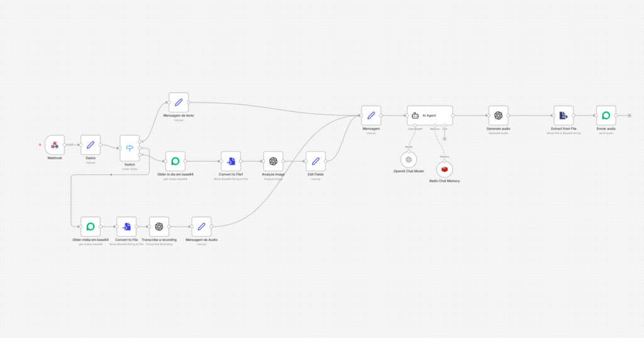
Task: Select the Mensagem de Audio node
Action: coord(201,227)
